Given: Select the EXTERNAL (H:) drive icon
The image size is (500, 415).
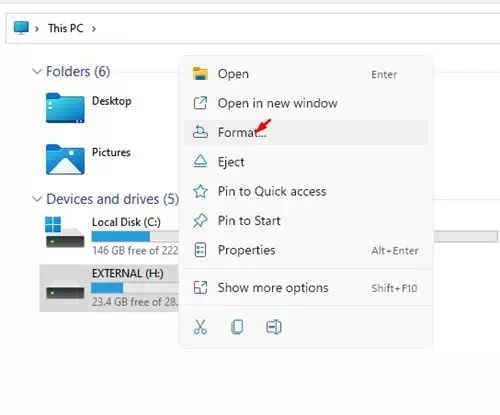Looking at the screenshot, I should click(x=65, y=290).
